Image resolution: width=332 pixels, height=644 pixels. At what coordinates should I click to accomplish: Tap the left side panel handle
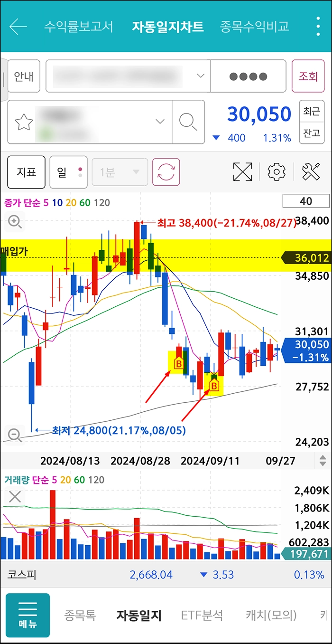[x=3, y=79]
